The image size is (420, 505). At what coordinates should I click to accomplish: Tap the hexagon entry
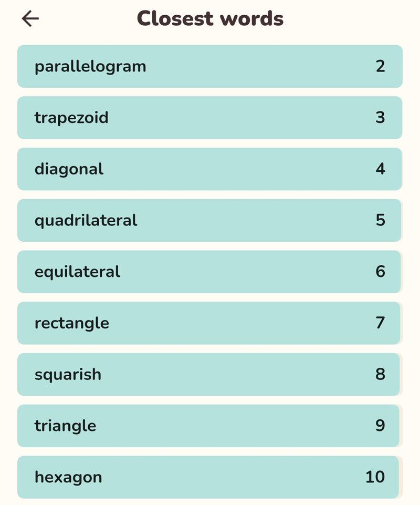(x=208, y=477)
